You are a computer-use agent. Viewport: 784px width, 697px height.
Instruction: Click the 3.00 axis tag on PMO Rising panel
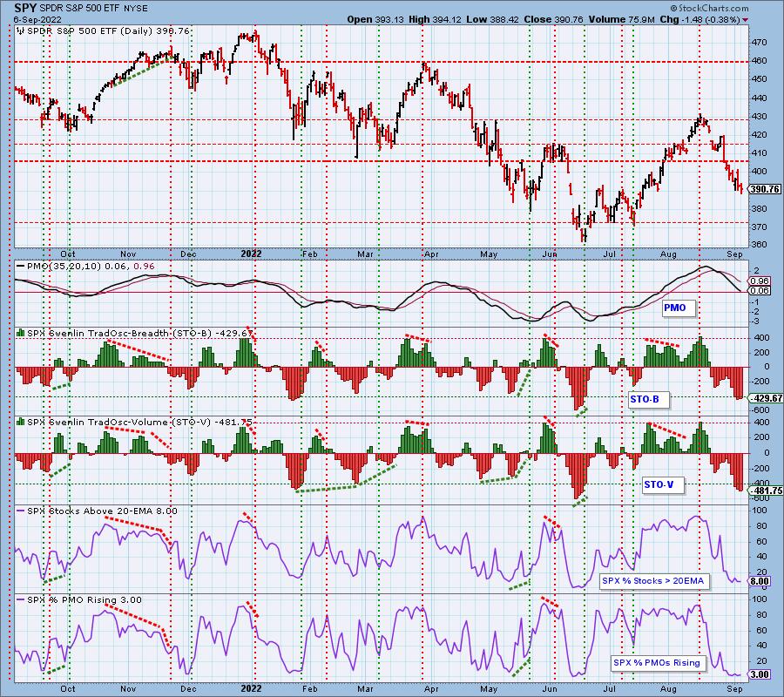tap(760, 674)
